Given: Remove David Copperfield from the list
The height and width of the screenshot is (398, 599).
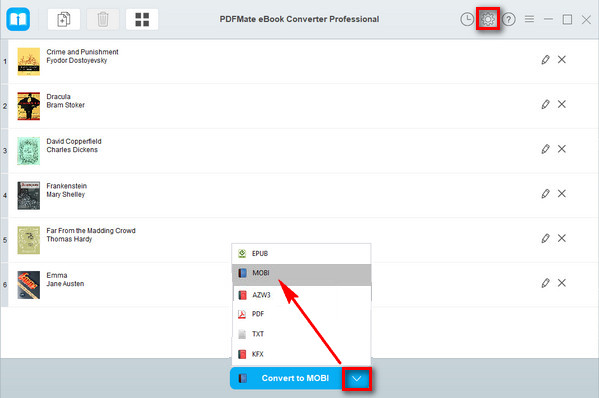Looking at the screenshot, I should (562, 149).
